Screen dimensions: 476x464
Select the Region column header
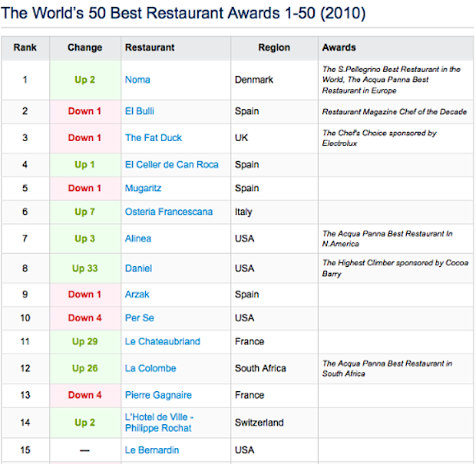tap(274, 48)
